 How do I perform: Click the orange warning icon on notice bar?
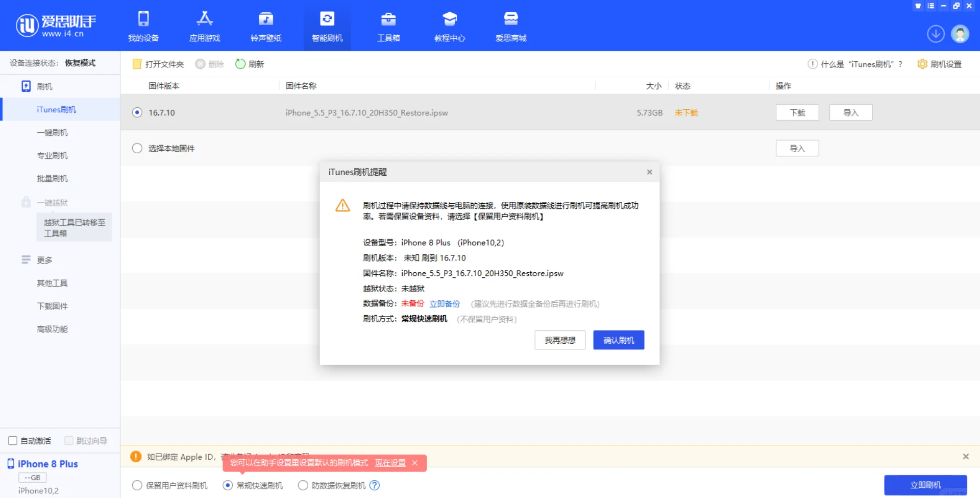pyautogui.click(x=136, y=457)
